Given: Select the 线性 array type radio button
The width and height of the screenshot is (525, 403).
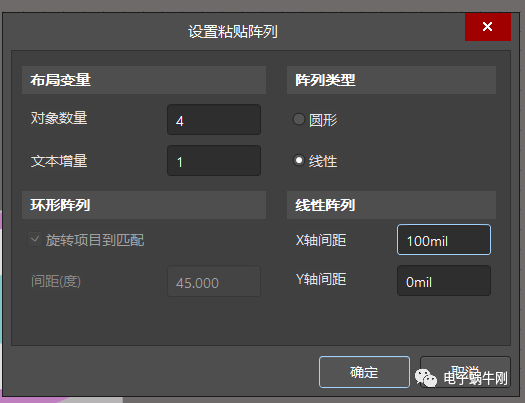Looking at the screenshot, I should click(x=299, y=160).
